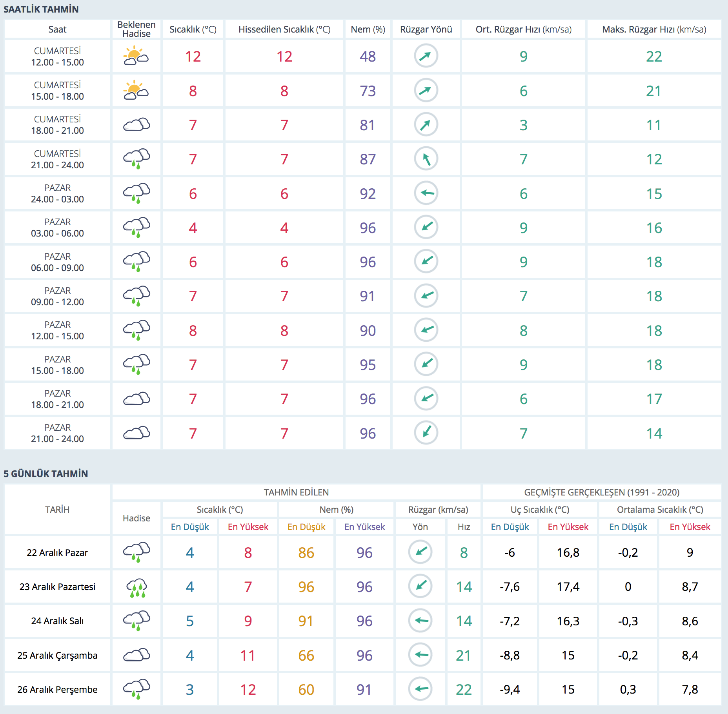
Task: Select the 24 Aralık Salı date cell
Action: click(x=57, y=621)
